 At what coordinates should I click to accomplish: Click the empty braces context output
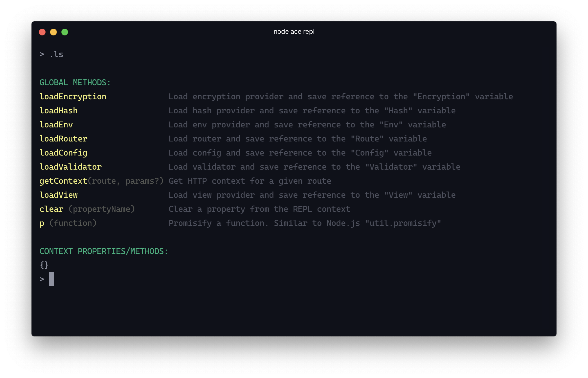click(x=44, y=265)
